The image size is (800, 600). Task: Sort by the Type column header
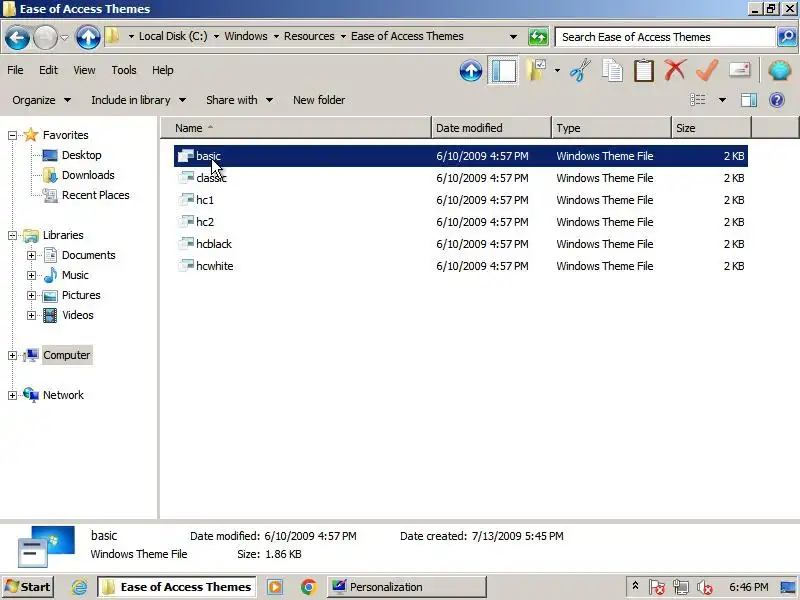tap(611, 128)
